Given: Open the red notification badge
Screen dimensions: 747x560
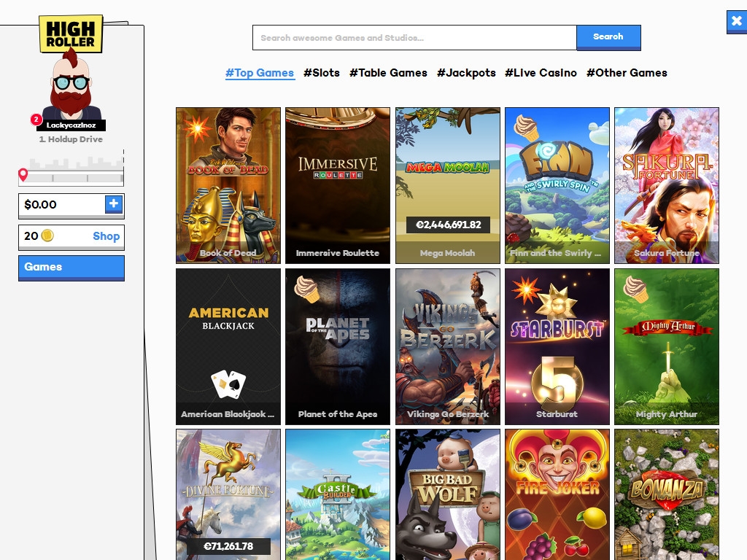Looking at the screenshot, I should pos(34,119).
